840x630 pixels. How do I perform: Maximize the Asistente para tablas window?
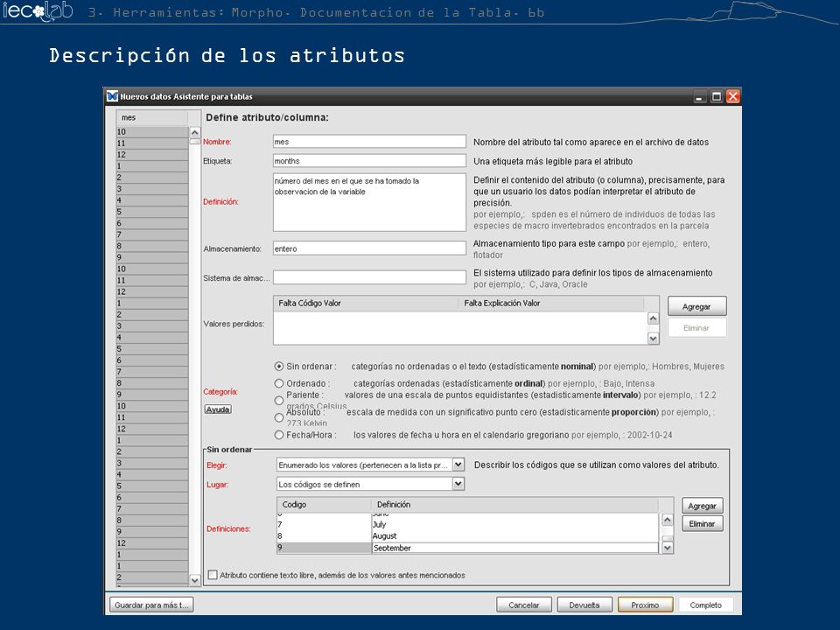point(717,96)
